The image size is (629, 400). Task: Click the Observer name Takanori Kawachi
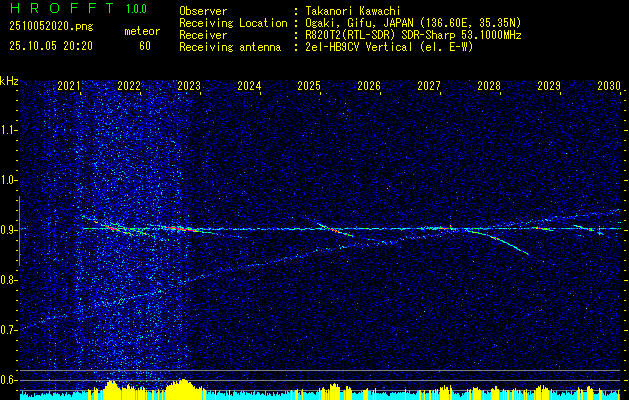353,11
